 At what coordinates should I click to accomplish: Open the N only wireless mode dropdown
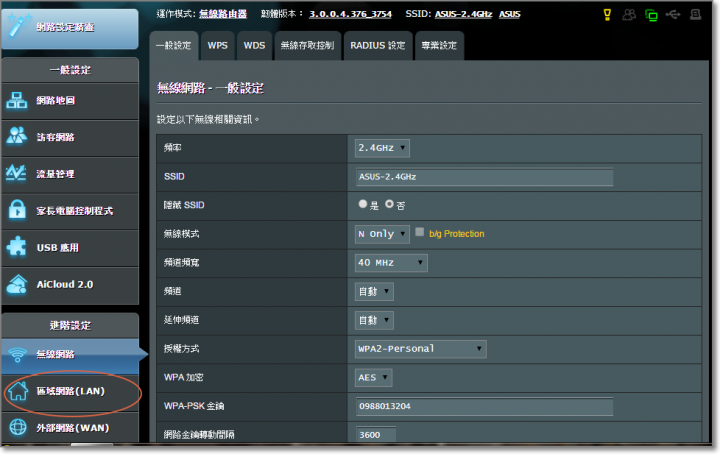pos(382,234)
